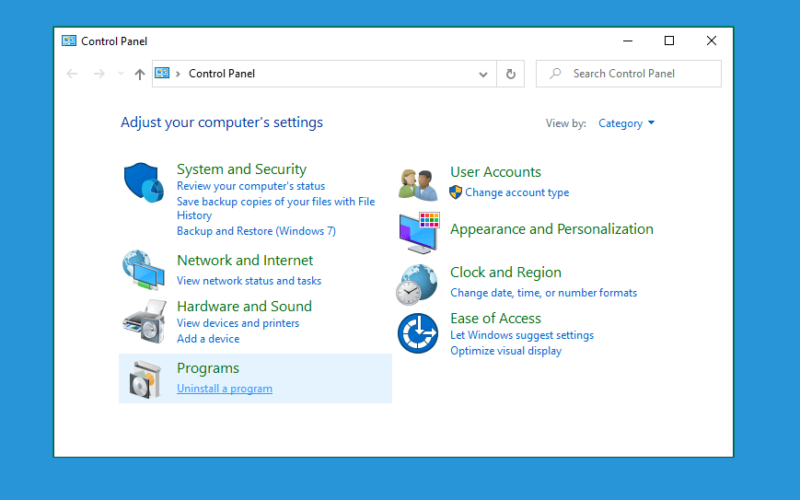Click Change date, time, or number formats

click(543, 293)
